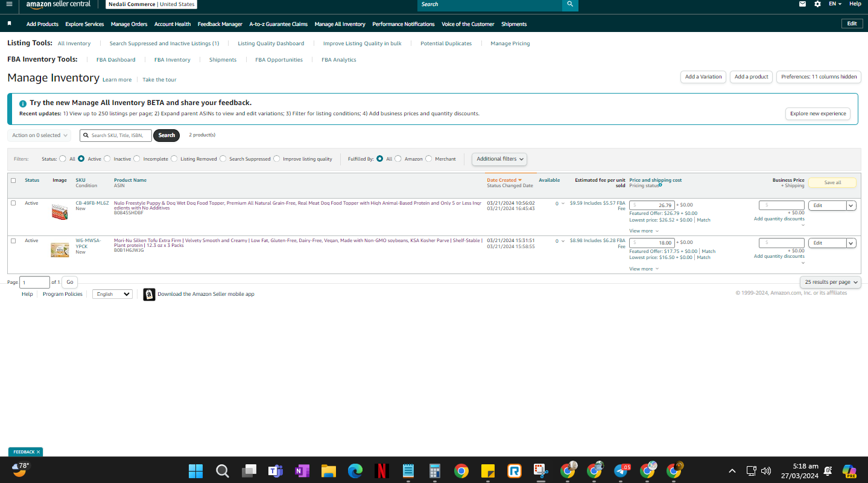Select the Inactive status radio filter

pos(107,159)
